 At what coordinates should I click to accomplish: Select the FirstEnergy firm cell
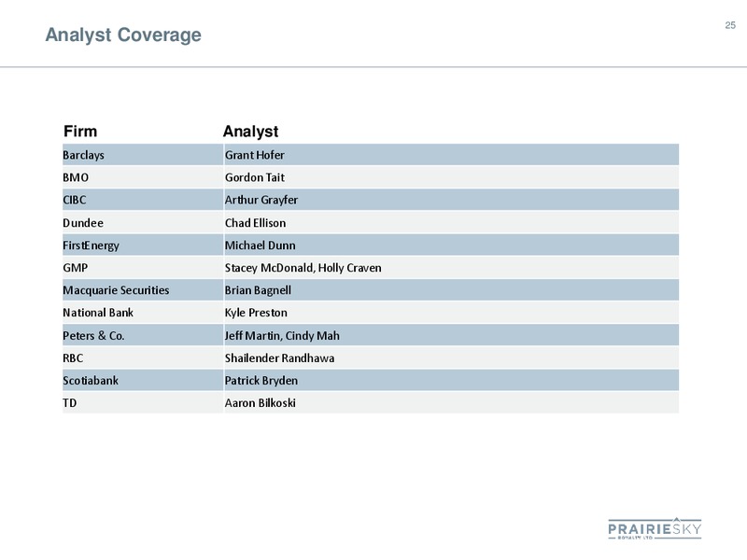pyautogui.click(x=143, y=245)
